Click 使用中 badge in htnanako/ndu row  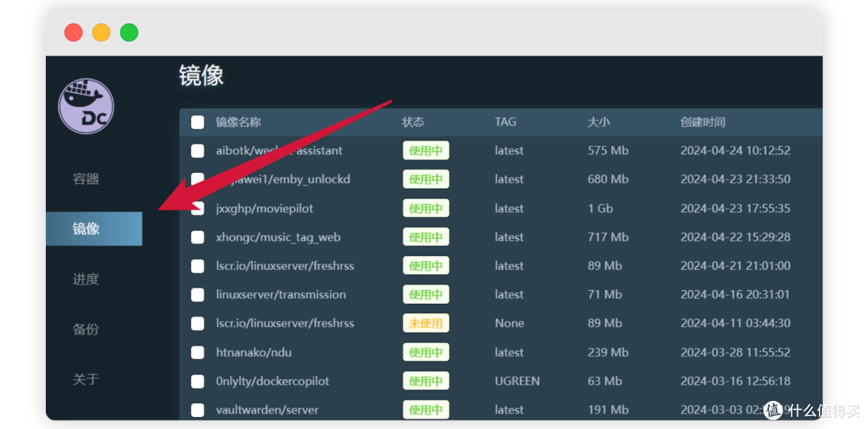tap(426, 352)
